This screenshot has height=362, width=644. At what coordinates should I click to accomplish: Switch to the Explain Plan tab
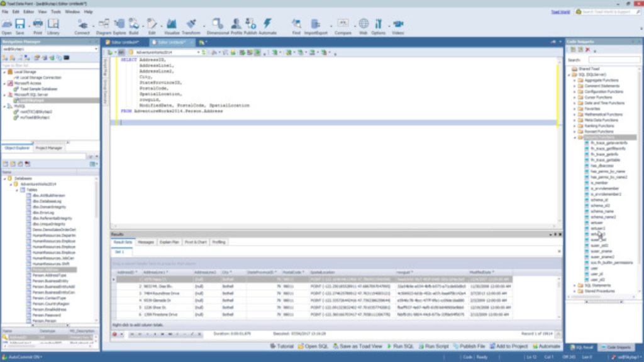click(x=169, y=242)
